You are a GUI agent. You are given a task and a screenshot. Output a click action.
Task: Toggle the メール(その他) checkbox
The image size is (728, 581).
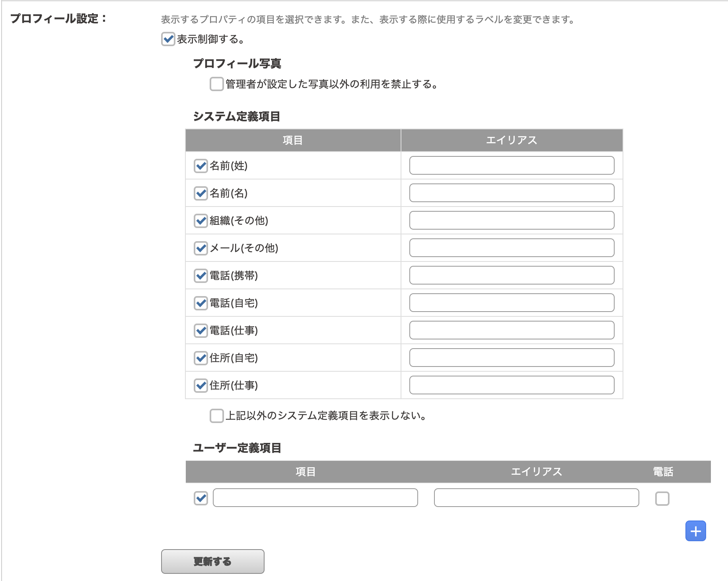(201, 248)
